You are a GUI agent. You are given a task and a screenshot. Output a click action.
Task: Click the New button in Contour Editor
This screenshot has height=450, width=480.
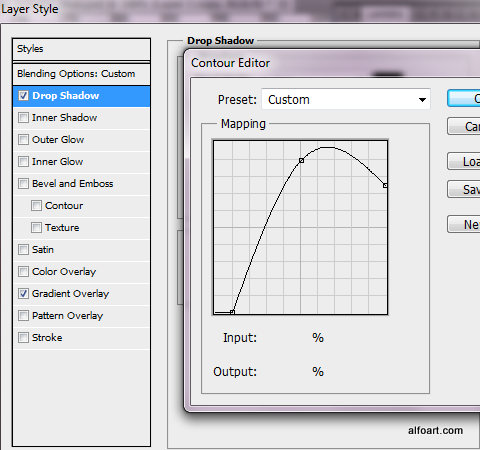coord(464,224)
